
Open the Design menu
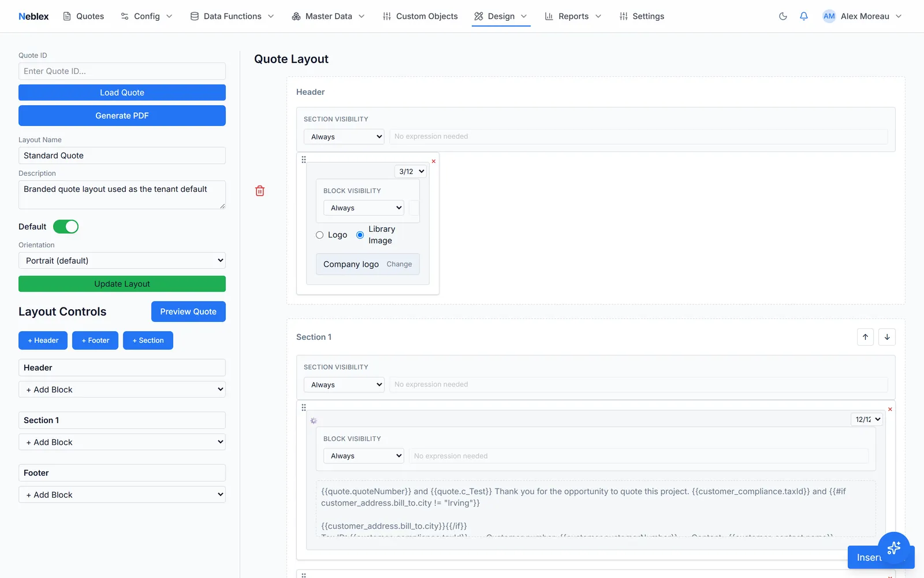(x=501, y=16)
